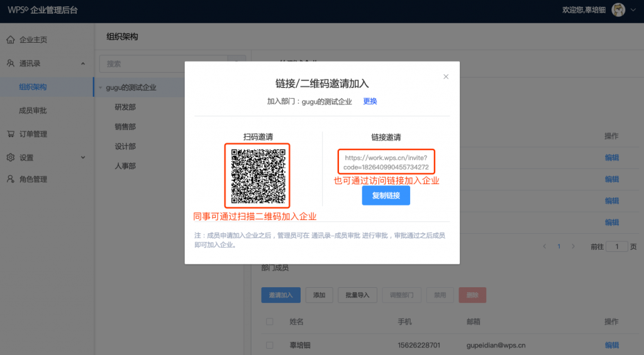
Task: Select 组织架构 in the sidebar
Action: point(33,87)
